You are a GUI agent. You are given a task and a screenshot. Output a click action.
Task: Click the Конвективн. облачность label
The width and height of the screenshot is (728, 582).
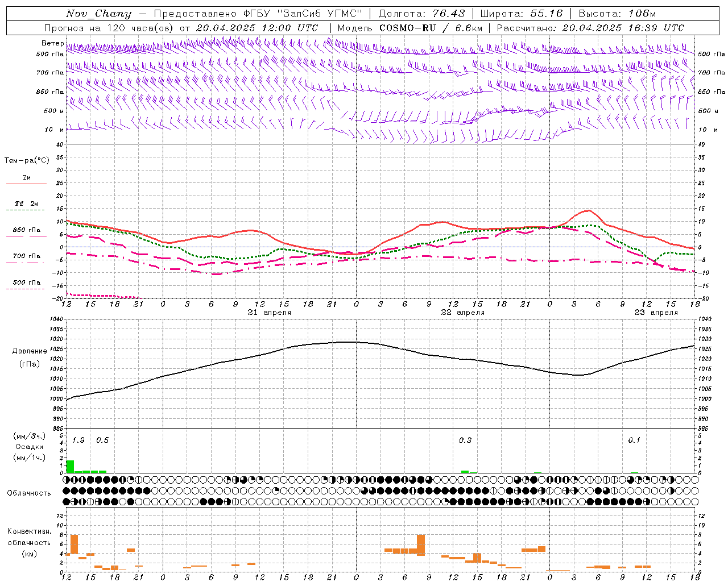29,542
